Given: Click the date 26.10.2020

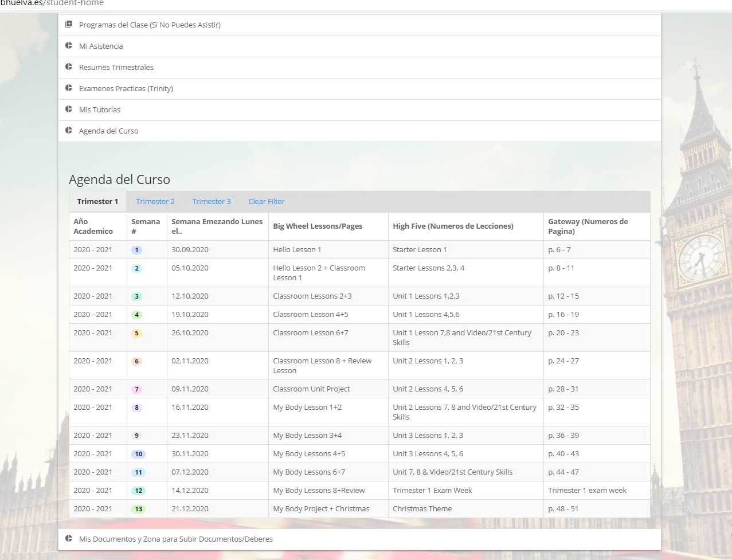Looking at the screenshot, I should tap(190, 333).
